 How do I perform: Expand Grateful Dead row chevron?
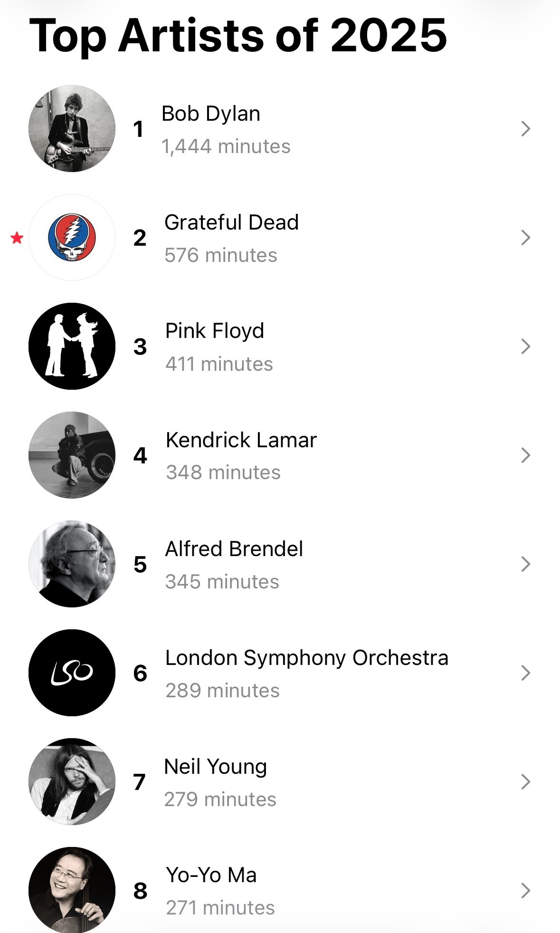[x=525, y=237]
